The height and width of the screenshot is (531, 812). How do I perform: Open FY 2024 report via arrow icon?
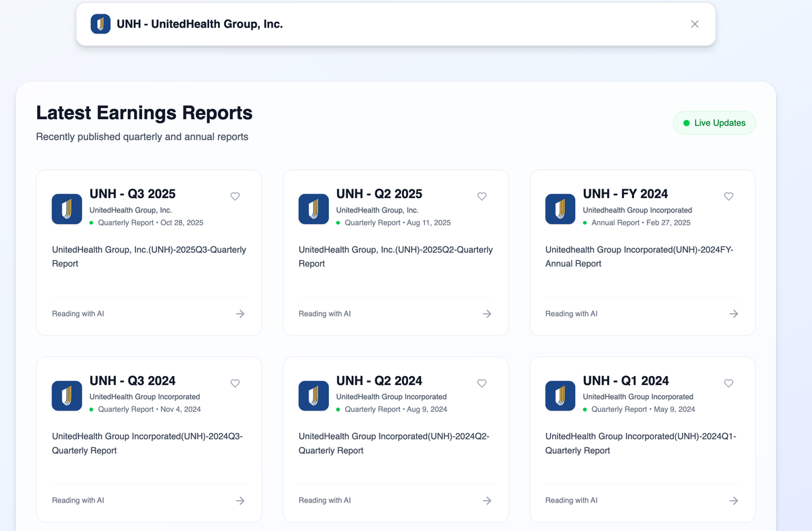tap(734, 314)
